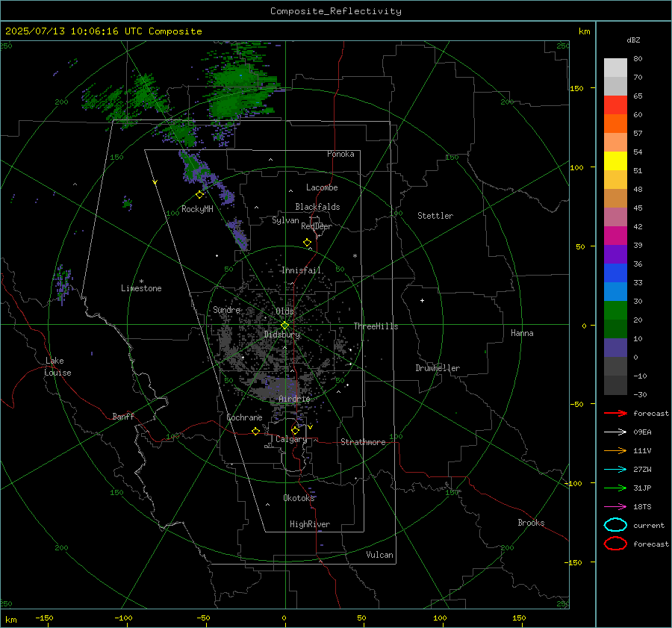Click the purple 39 dBZ legend swatch
This screenshot has height=628, width=672.
[615, 254]
